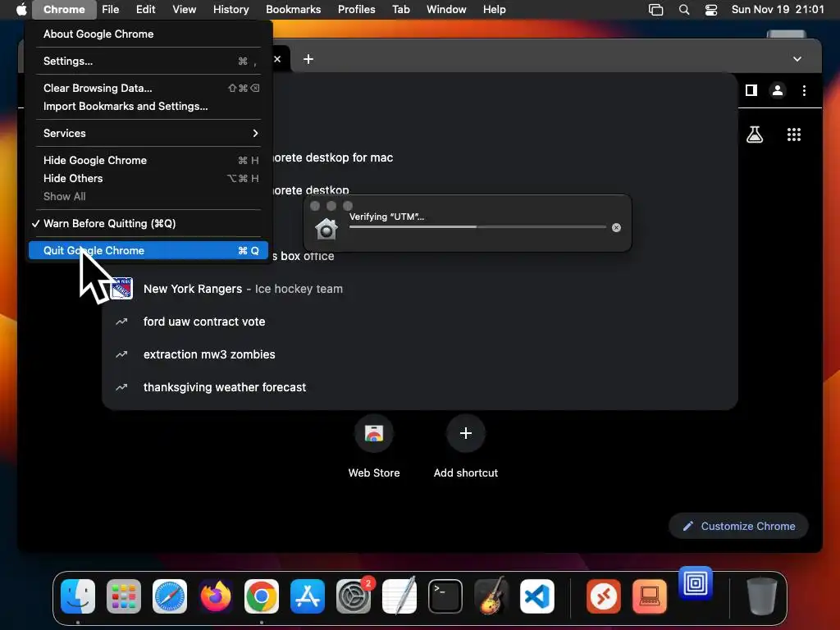Click Customize Chrome button
Viewport: 840px width, 630px height.
(739, 526)
